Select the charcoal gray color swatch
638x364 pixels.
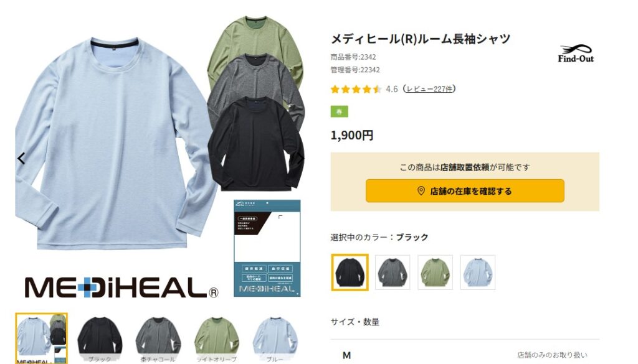(x=393, y=272)
